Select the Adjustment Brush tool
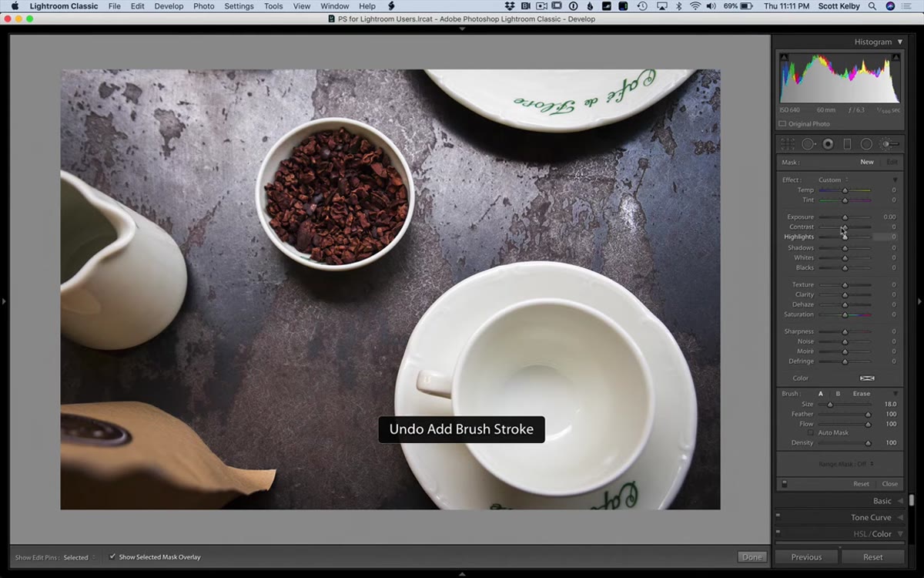924x578 pixels. 889,144
